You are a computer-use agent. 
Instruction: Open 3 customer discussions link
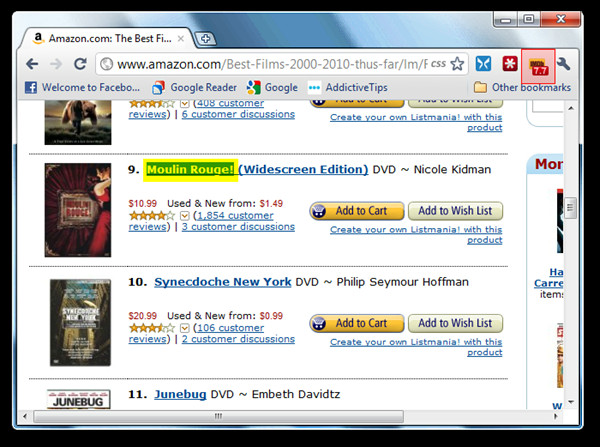point(238,227)
